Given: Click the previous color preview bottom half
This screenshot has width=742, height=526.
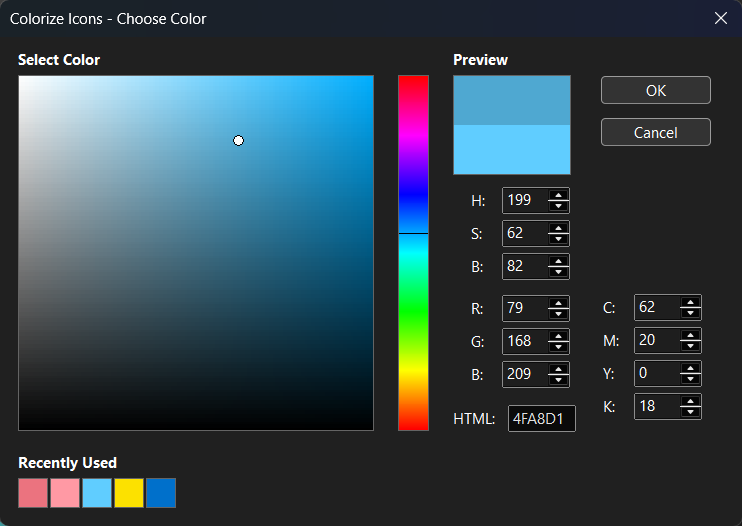Looking at the screenshot, I should [512, 149].
